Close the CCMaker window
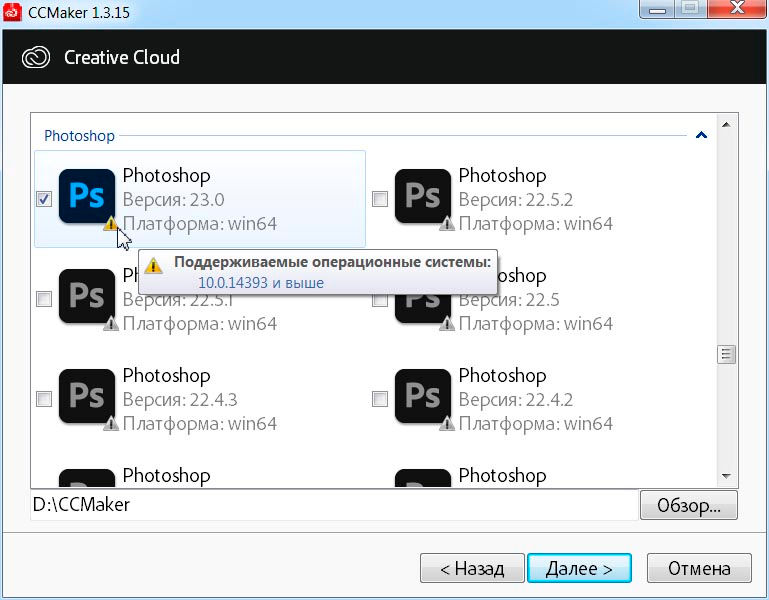 (738, 8)
